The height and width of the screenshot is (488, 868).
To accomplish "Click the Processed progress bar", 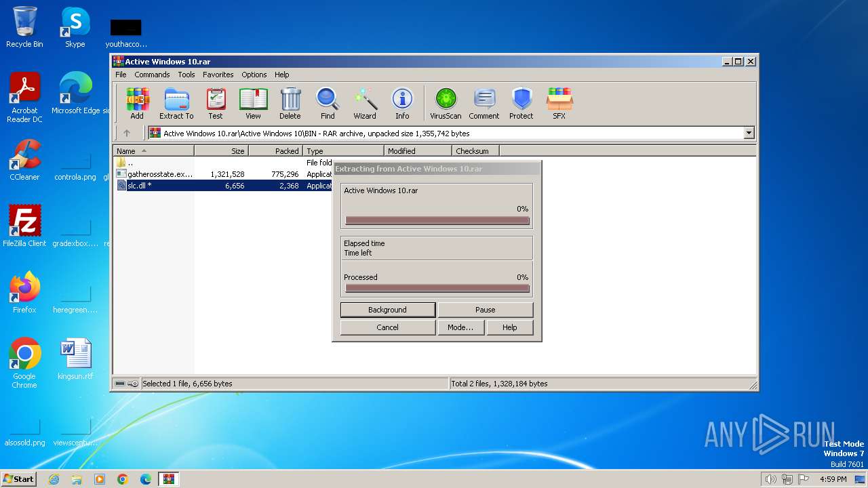I will (437, 288).
